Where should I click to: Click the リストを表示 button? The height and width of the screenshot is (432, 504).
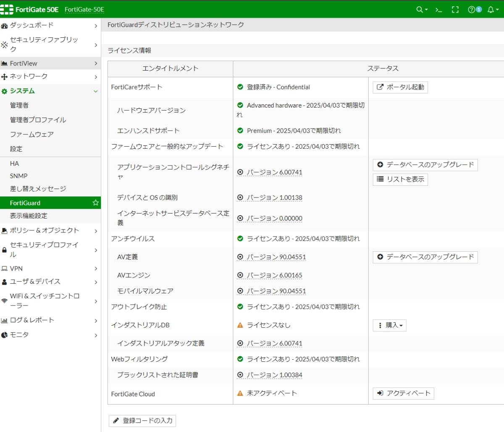point(400,179)
